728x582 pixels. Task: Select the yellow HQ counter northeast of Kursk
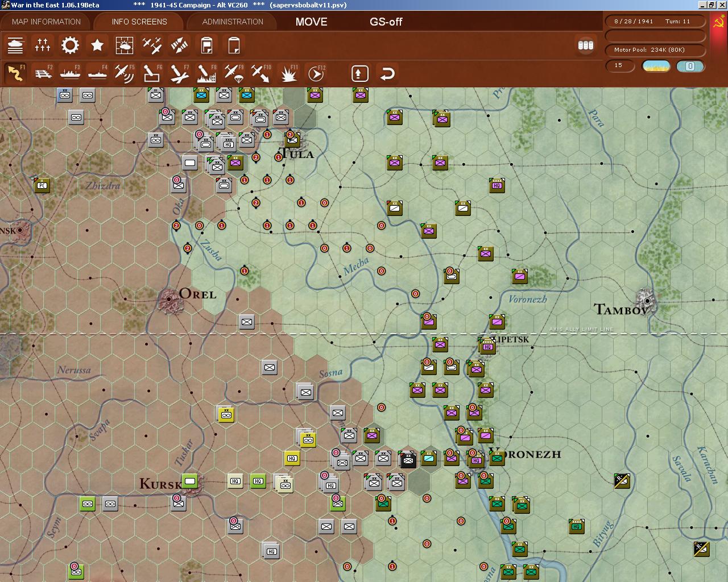click(292, 459)
